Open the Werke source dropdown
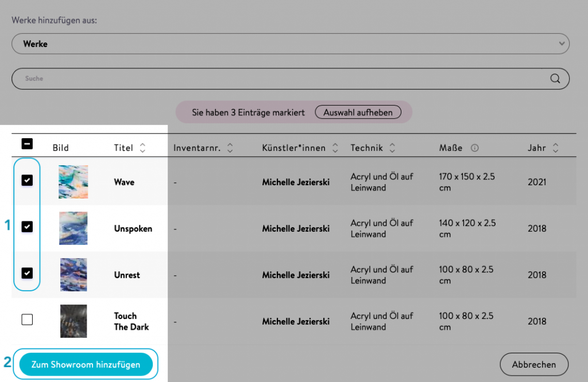The width and height of the screenshot is (588, 382). [290, 44]
